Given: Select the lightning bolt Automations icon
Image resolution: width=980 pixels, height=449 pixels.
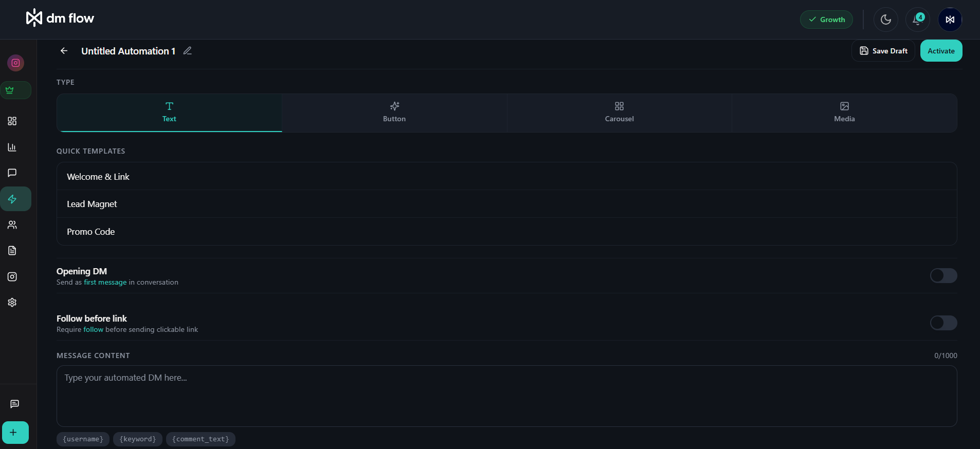Looking at the screenshot, I should pyautogui.click(x=15, y=199).
